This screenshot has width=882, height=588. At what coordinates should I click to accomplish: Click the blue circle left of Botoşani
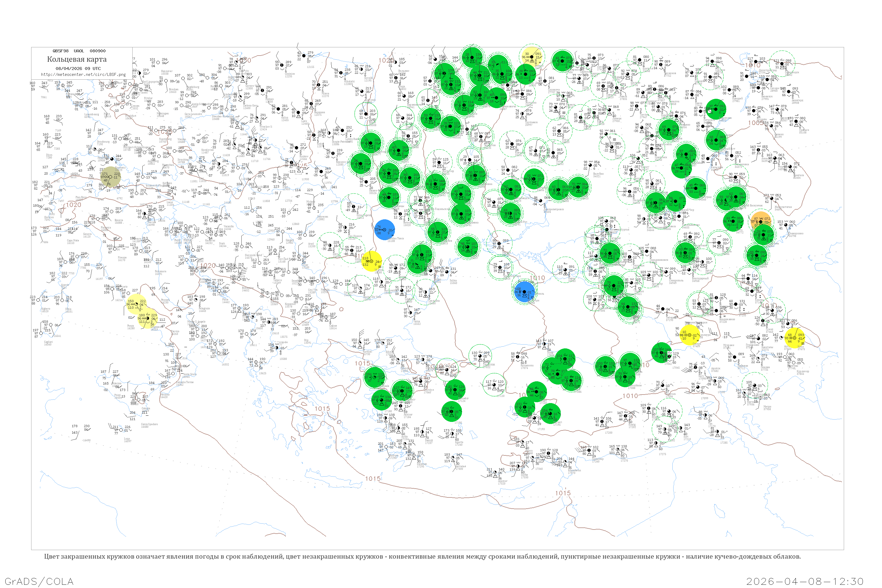[x=385, y=230]
